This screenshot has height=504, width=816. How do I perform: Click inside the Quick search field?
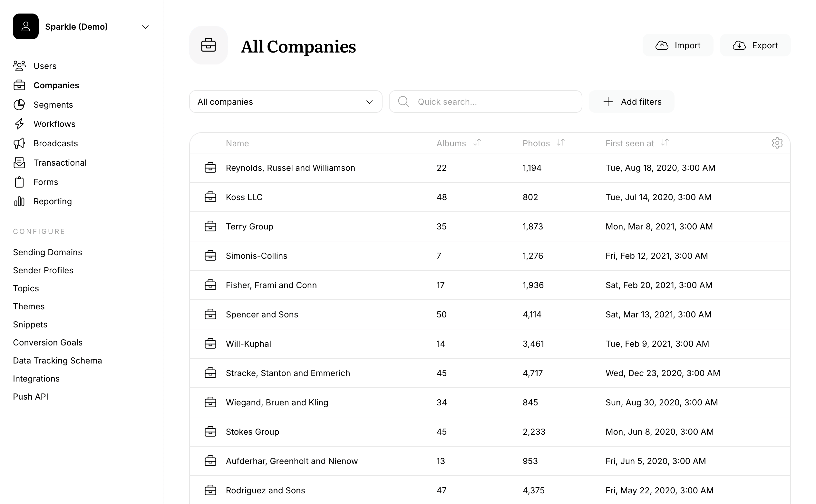[x=485, y=102]
